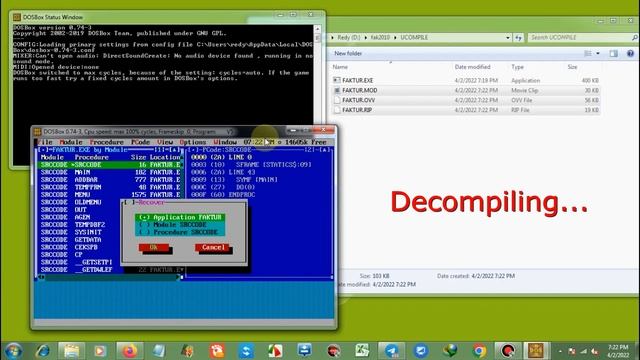This screenshot has height=360, width=640.
Task: Select the DOSBox taskbar icon
Action: click(536, 351)
